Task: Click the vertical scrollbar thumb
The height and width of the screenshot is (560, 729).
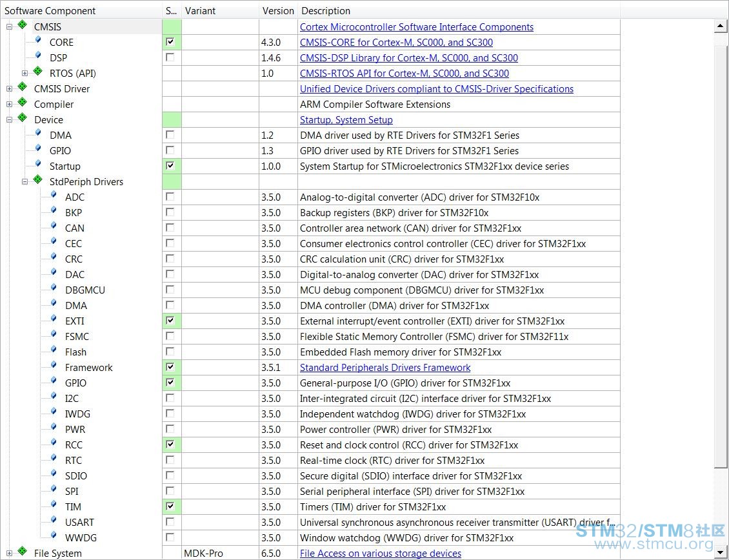Action: click(720, 257)
